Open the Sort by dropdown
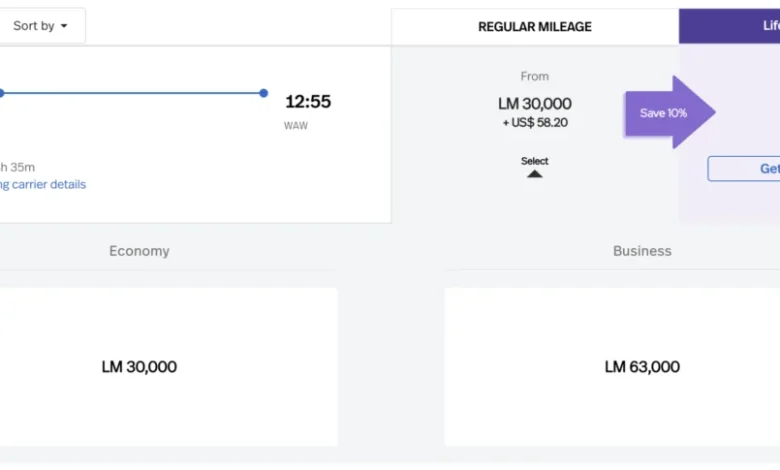The image size is (780, 470). pos(40,26)
